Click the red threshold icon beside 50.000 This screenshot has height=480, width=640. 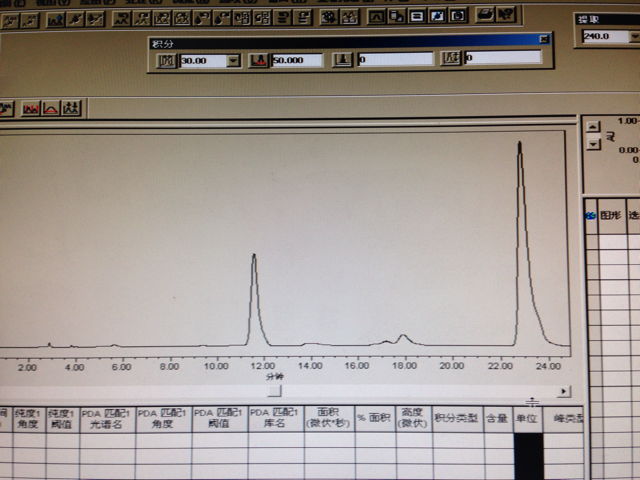click(258, 60)
